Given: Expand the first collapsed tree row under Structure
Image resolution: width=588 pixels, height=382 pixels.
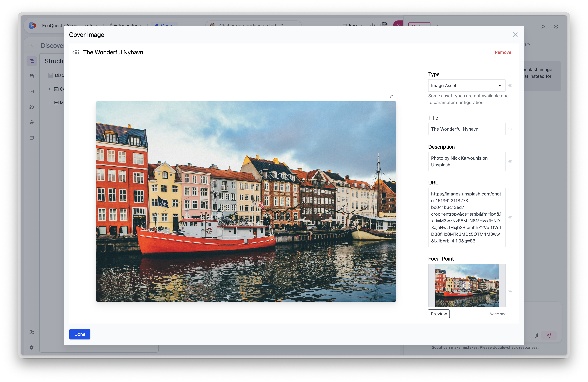Looking at the screenshot, I should [49, 89].
